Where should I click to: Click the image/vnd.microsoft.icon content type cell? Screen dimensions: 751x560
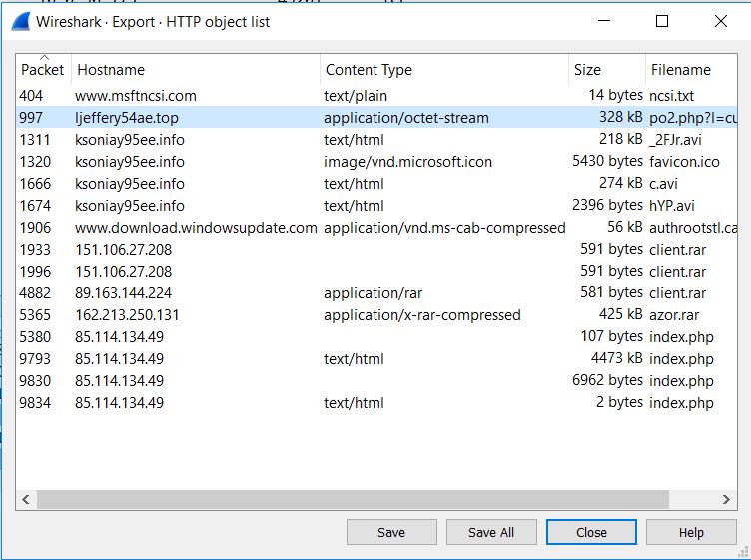(407, 162)
